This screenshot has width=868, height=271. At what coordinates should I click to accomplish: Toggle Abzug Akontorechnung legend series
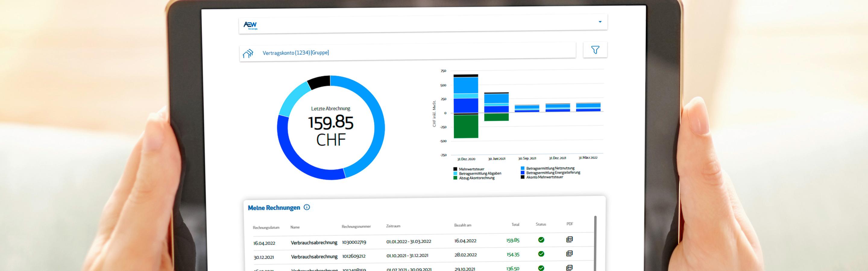coord(476,178)
